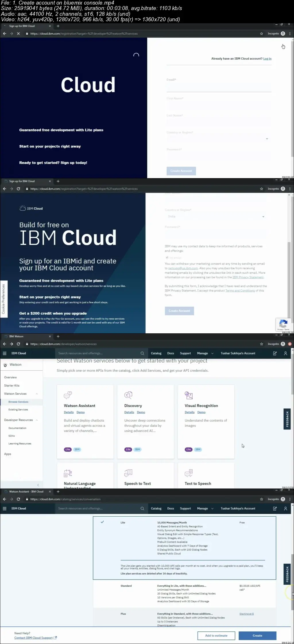The width and height of the screenshot is (294, 644).
Task: Click the Discovery card icon
Action: pyautogui.click(x=128, y=395)
